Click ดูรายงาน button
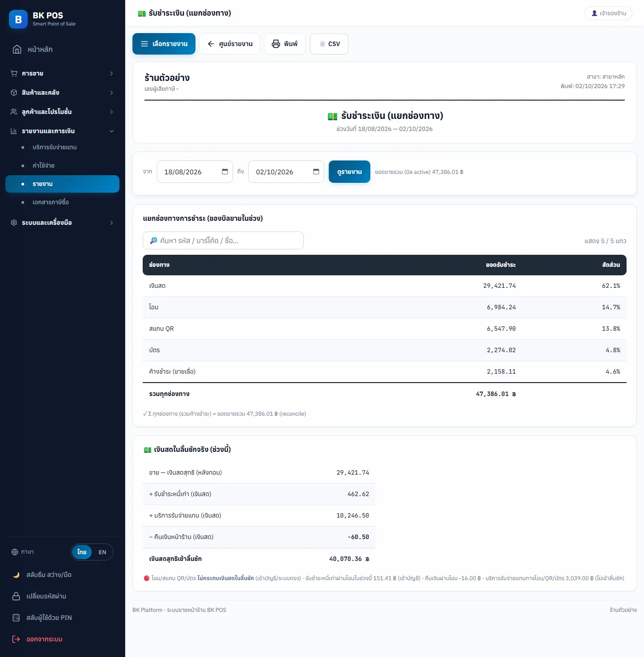Image resolution: width=644 pixels, height=657 pixels. pyautogui.click(x=349, y=172)
